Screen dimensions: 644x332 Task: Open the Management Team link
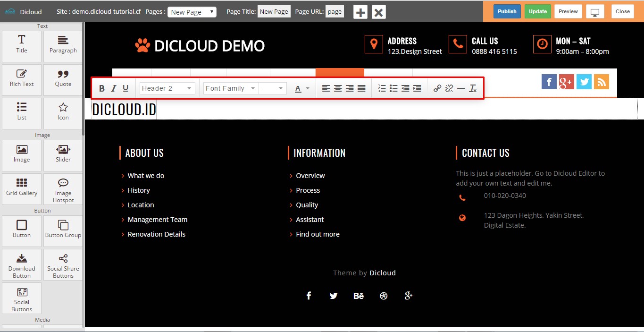tap(158, 220)
